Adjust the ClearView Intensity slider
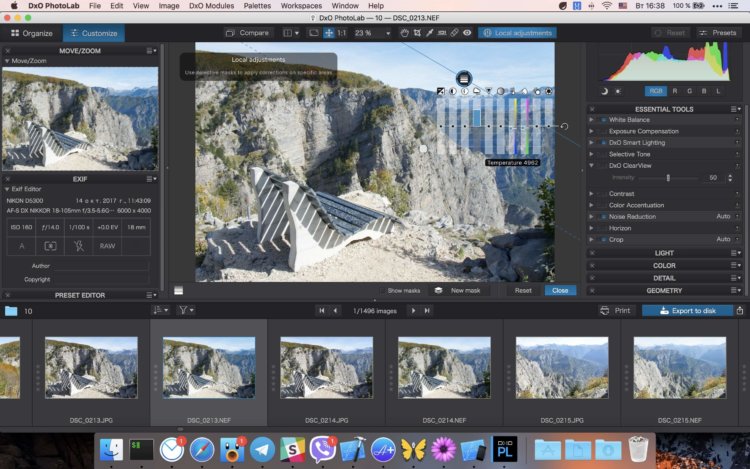 click(668, 178)
